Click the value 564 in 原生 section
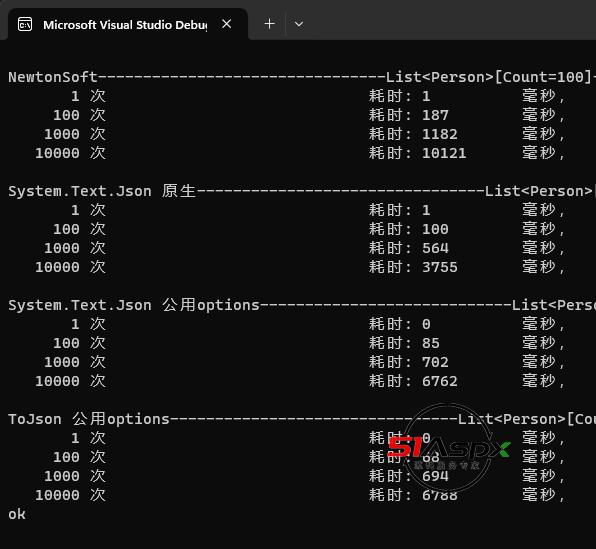The image size is (596, 549). pyautogui.click(x=435, y=248)
